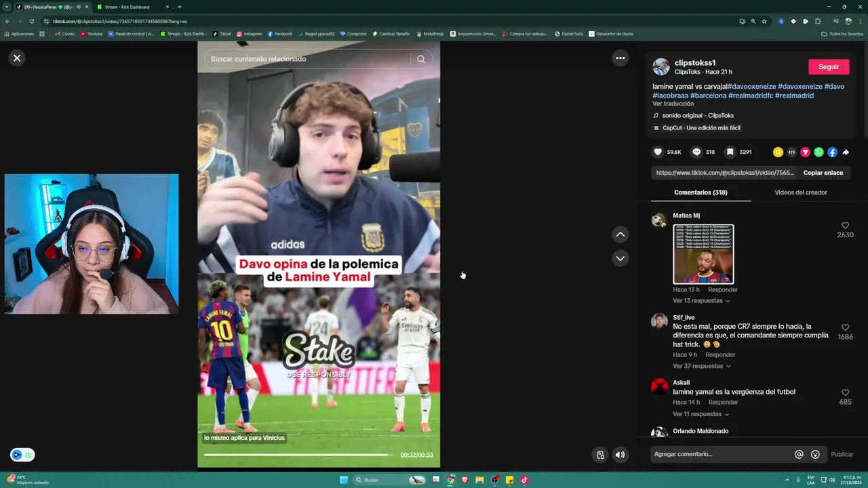Insert a mention with the @ icon
Image resolution: width=868 pixels, height=488 pixels.
[x=799, y=455]
